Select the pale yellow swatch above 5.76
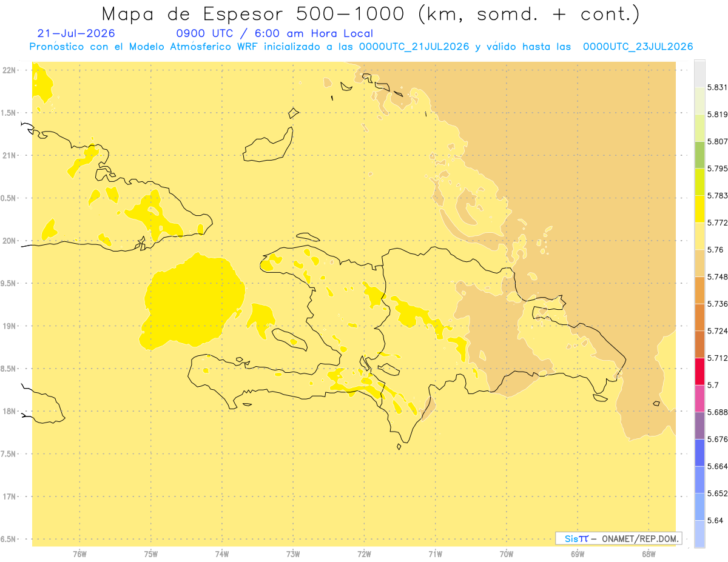Viewport: 728px width, 562px height. [699, 236]
